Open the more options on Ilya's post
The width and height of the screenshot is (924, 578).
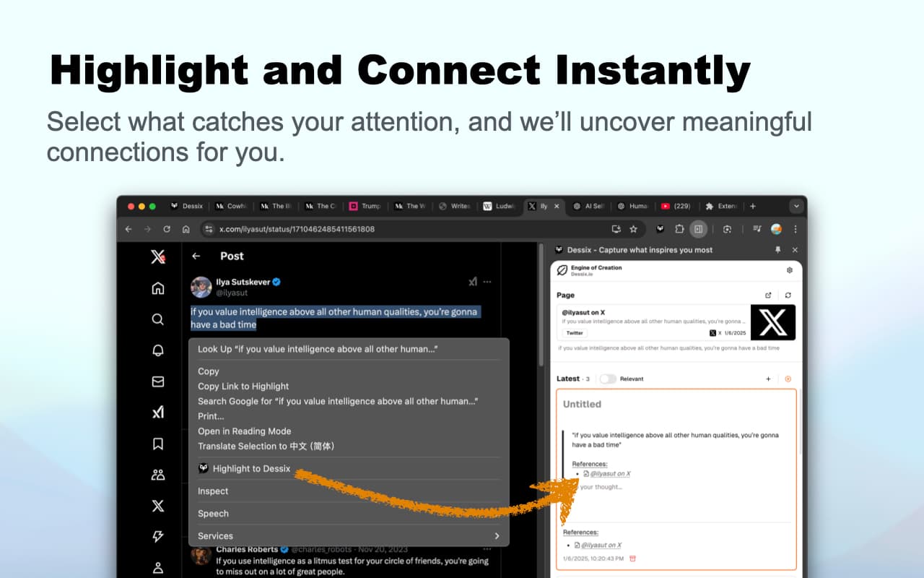(487, 282)
